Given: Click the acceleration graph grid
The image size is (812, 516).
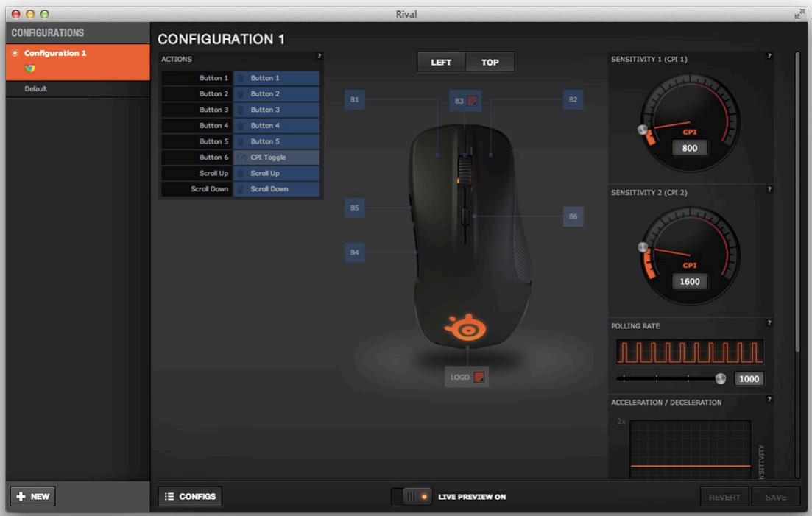Looking at the screenshot, I should pos(691,449).
